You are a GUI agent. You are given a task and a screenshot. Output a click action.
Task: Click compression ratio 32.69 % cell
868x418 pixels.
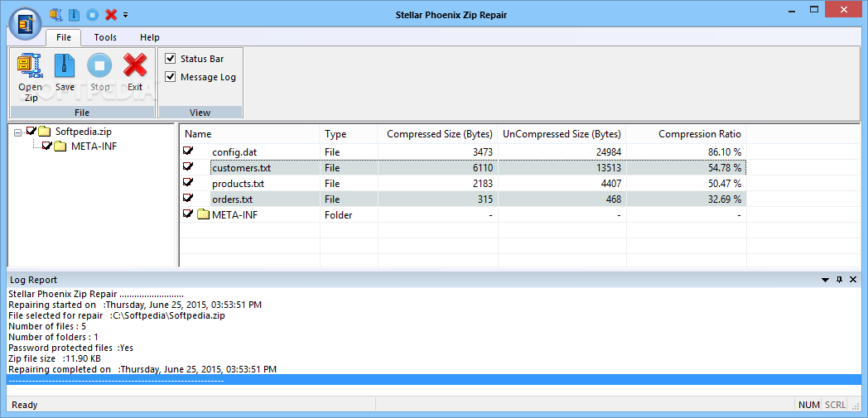(687, 199)
